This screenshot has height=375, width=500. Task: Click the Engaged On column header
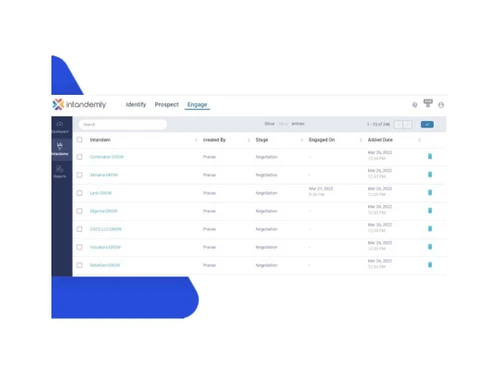click(322, 140)
